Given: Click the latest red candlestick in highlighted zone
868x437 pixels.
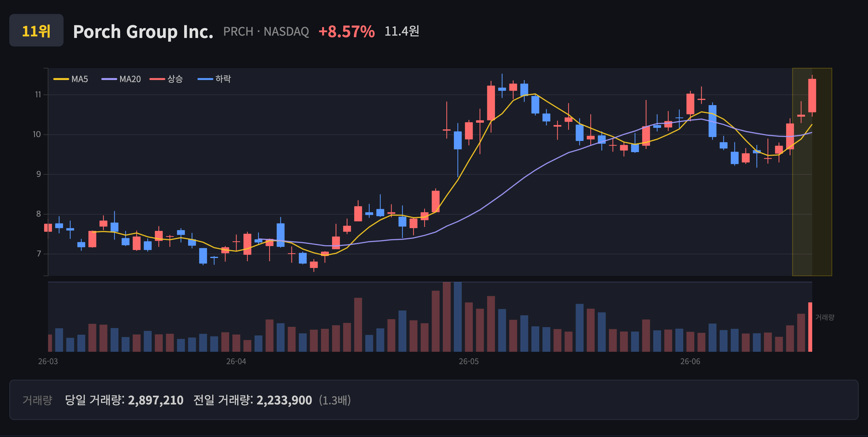Looking at the screenshot, I should pos(812,96).
